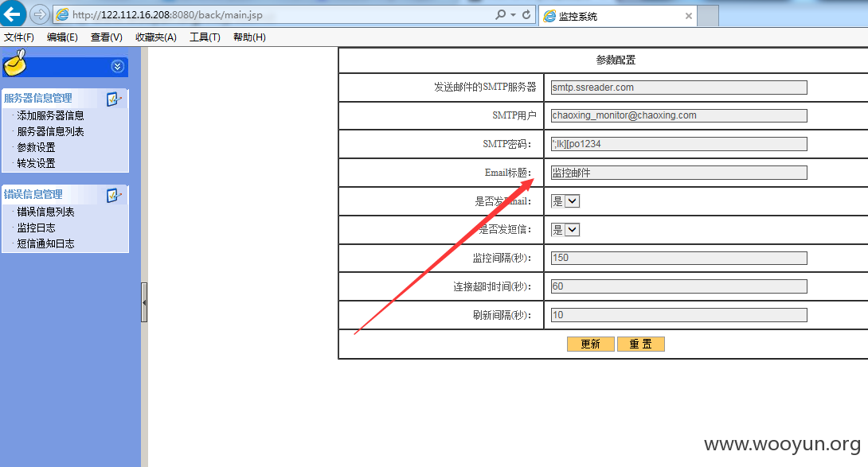
Task: Click the browser back arrow button
Action: pyautogui.click(x=12, y=14)
